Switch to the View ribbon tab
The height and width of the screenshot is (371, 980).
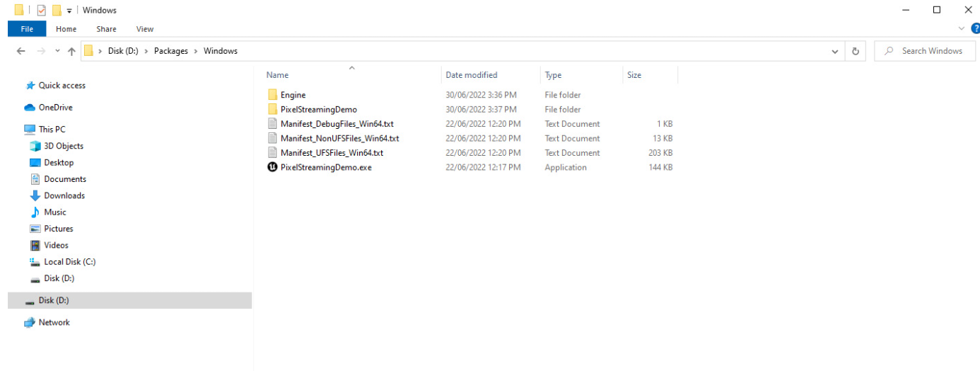pyautogui.click(x=145, y=29)
